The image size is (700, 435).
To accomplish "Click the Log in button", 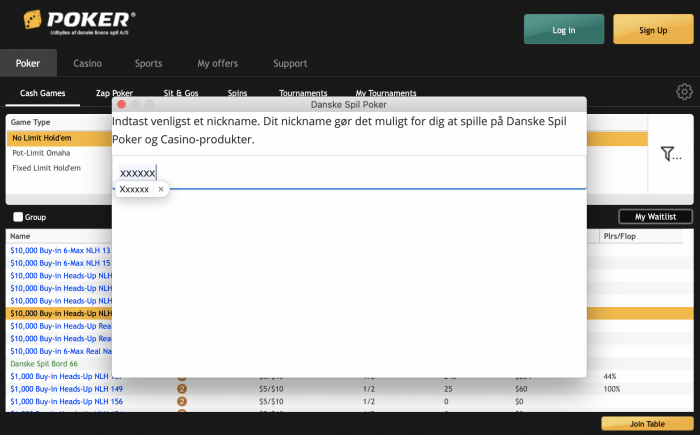I will click(x=564, y=29).
